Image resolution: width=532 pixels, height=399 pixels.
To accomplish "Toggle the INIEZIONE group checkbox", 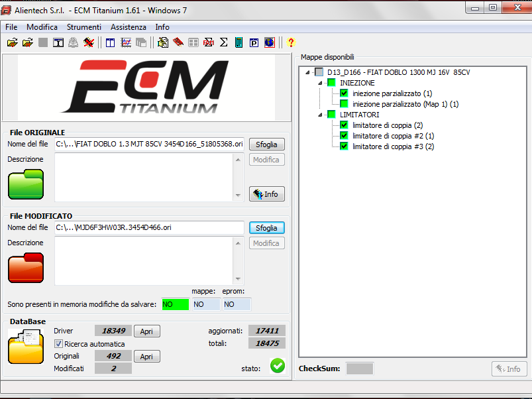I will pos(331,82).
